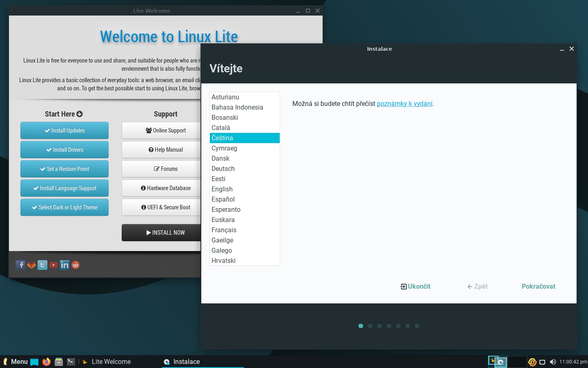The height and width of the screenshot is (368, 588).
Task: Click Pokračovat to continue installation
Action: click(539, 287)
